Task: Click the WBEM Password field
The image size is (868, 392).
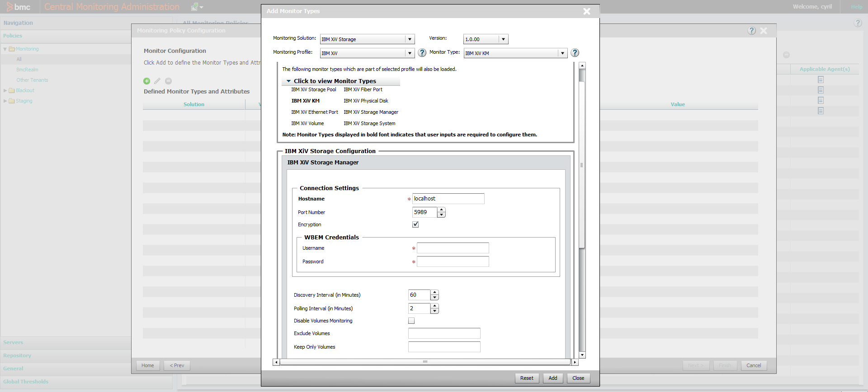Action: [453, 261]
